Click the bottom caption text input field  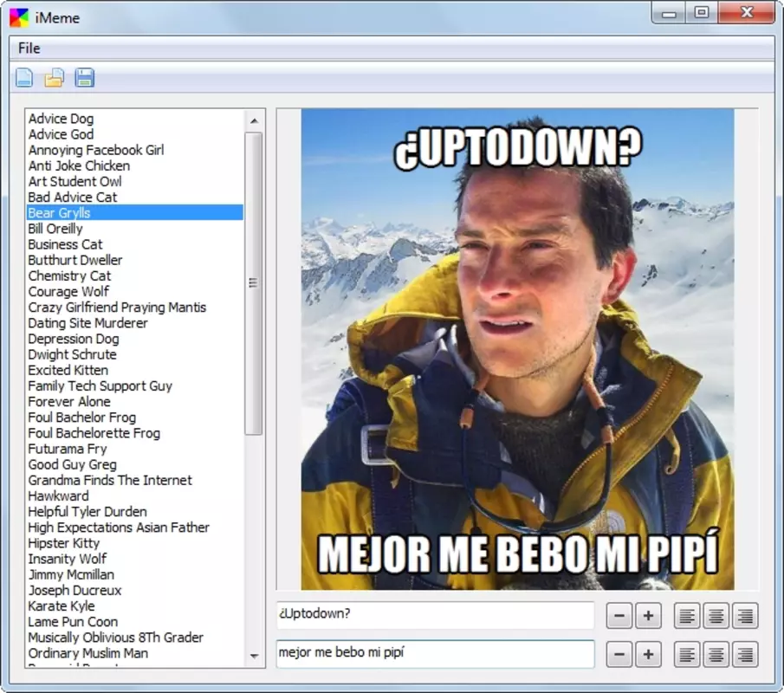click(435, 653)
